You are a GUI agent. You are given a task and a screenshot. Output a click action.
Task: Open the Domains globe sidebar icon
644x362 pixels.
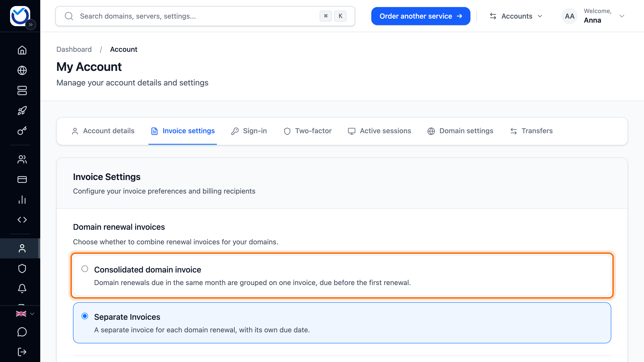click(x=22, y=70)
